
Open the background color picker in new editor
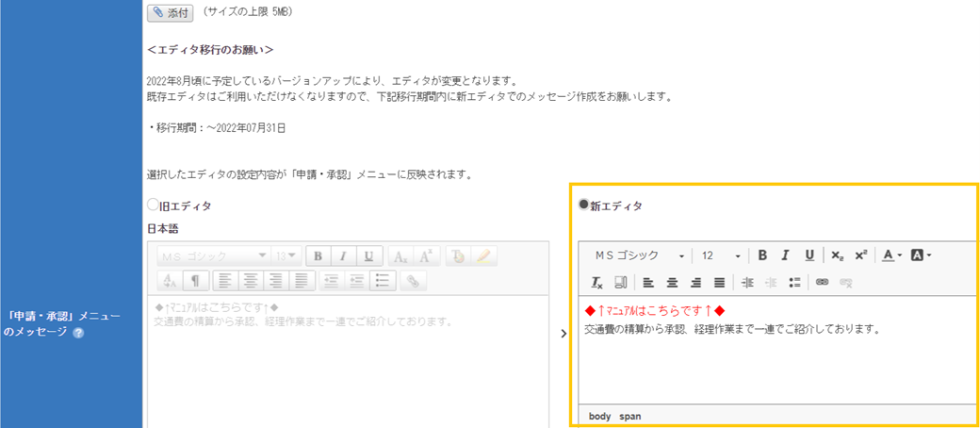[921, 255]
